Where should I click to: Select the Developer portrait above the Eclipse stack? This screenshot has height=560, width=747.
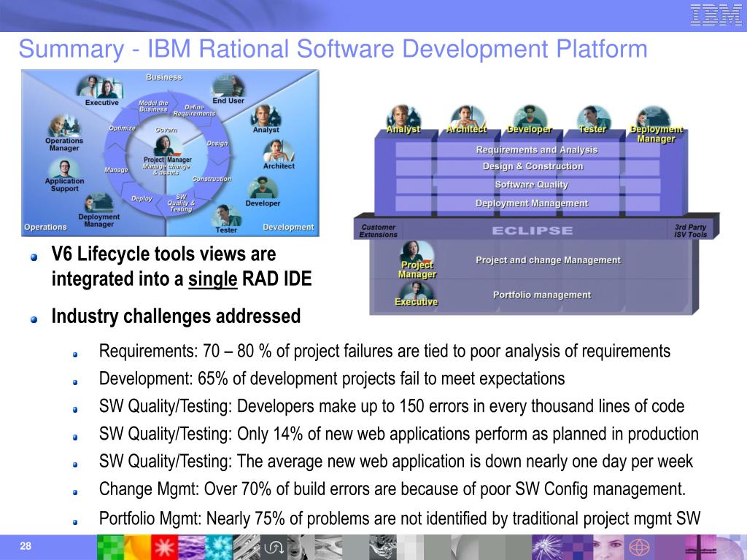pos(530,117)
